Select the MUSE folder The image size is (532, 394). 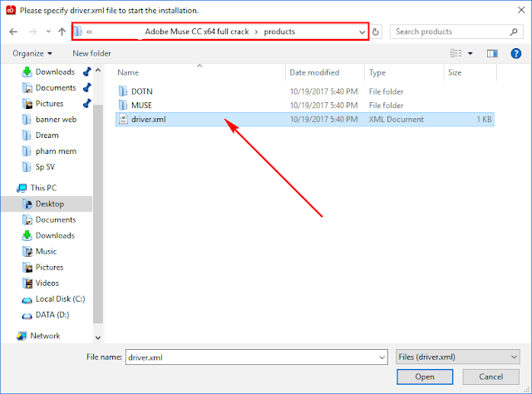[x=141, y=106]
